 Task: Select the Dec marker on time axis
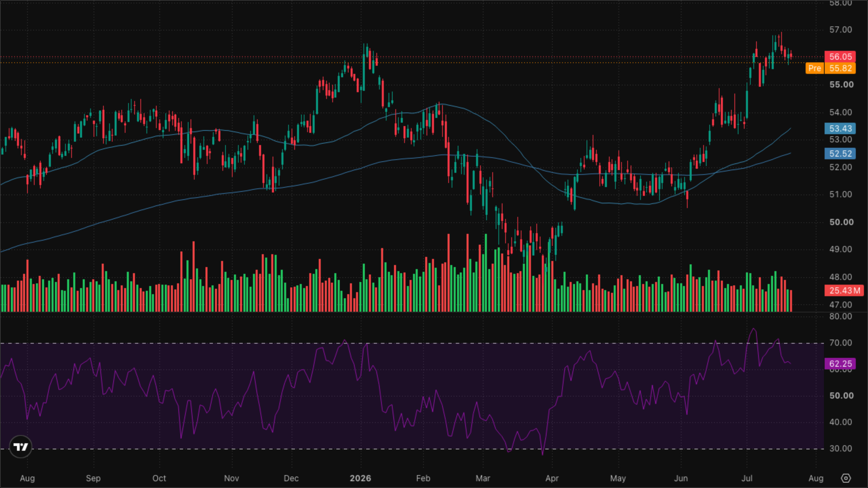click(291, 478)
